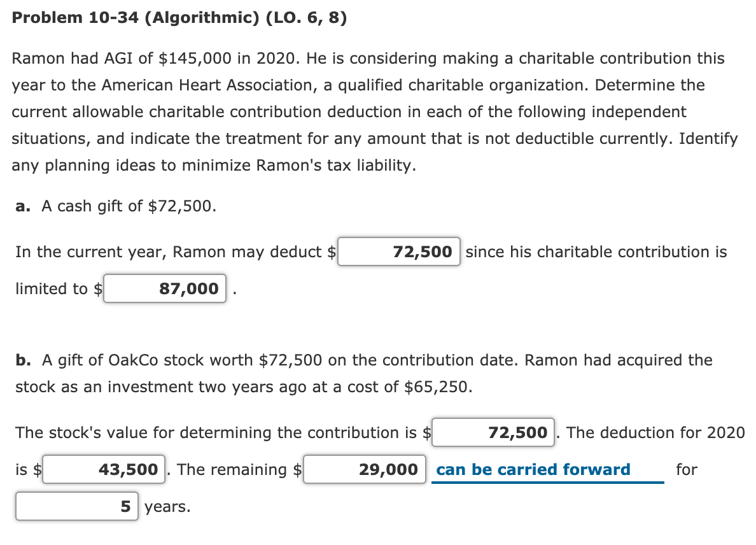Click the underline beneath the carryforward dropdown
Viewport: 756px width, 545px height.
(549, 483)
